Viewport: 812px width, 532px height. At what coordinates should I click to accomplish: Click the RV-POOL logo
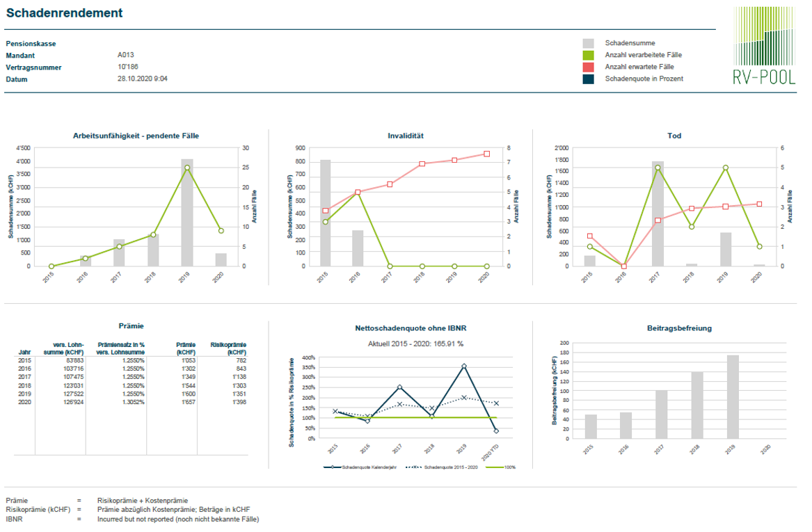coord(764,46)
